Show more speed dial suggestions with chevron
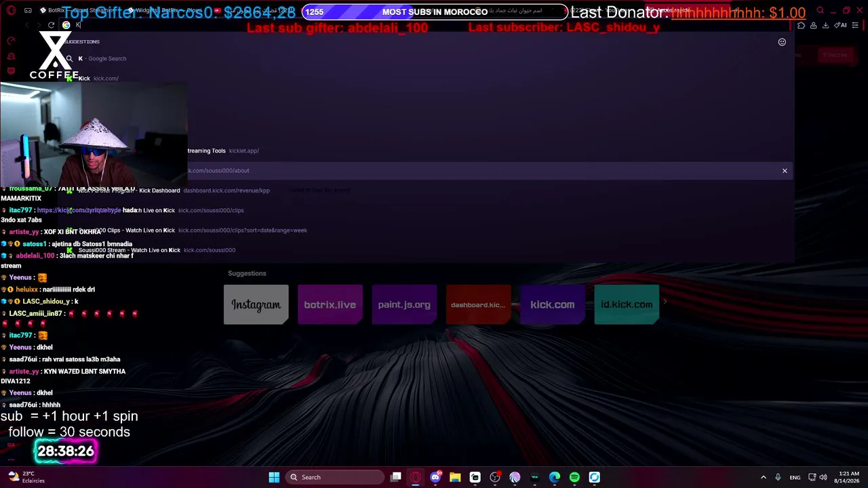The width and height of the screenshot is (868, 488). pyautogui.click(x=665, y=302)
